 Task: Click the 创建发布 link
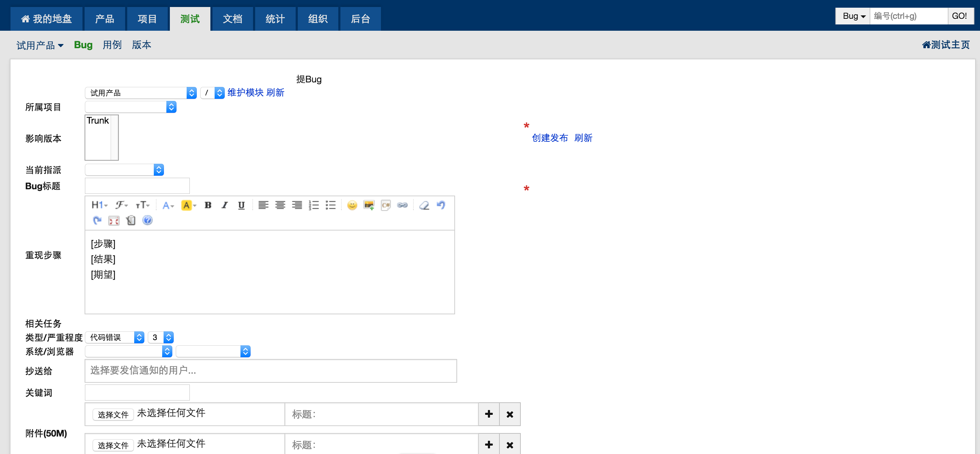[549, 138]
